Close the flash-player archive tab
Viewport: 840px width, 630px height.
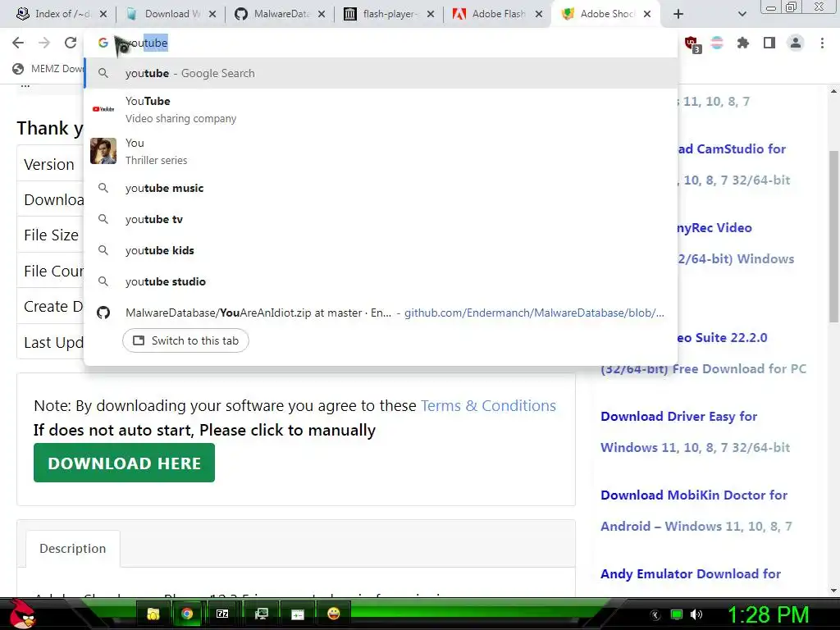[431, 14]
